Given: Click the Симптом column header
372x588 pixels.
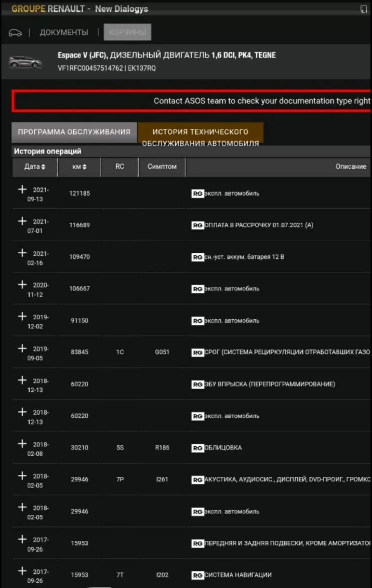Looking at the screenshot, I should [162, 167].
